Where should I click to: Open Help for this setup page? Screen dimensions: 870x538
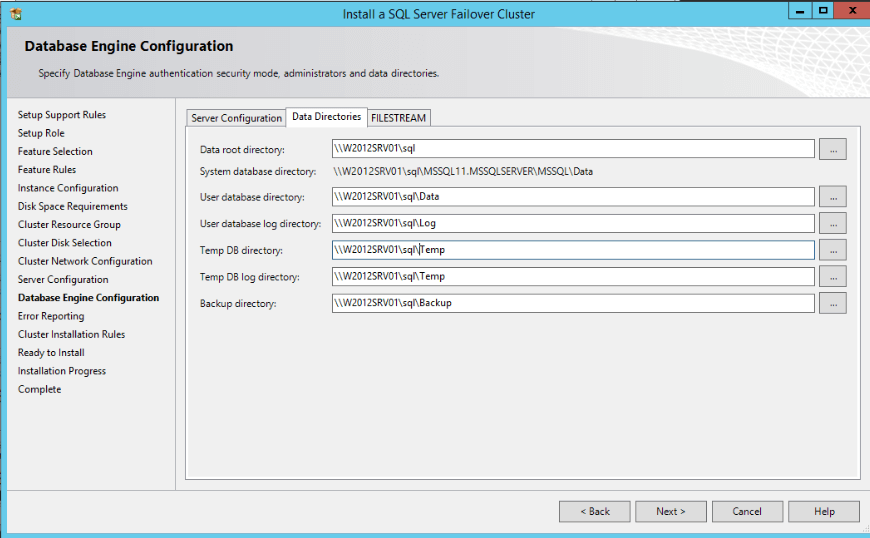[x=824, y=511]
